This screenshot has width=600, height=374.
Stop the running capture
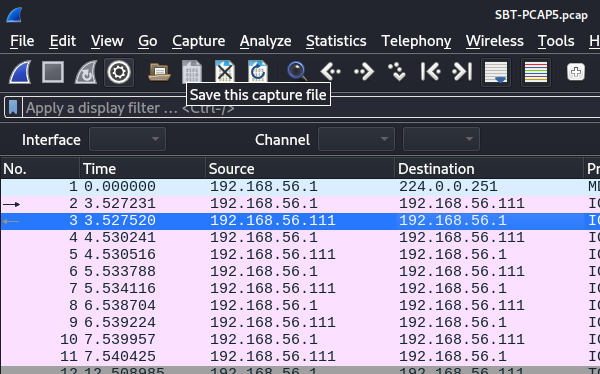pyautogui.click(x=53, y=72)
